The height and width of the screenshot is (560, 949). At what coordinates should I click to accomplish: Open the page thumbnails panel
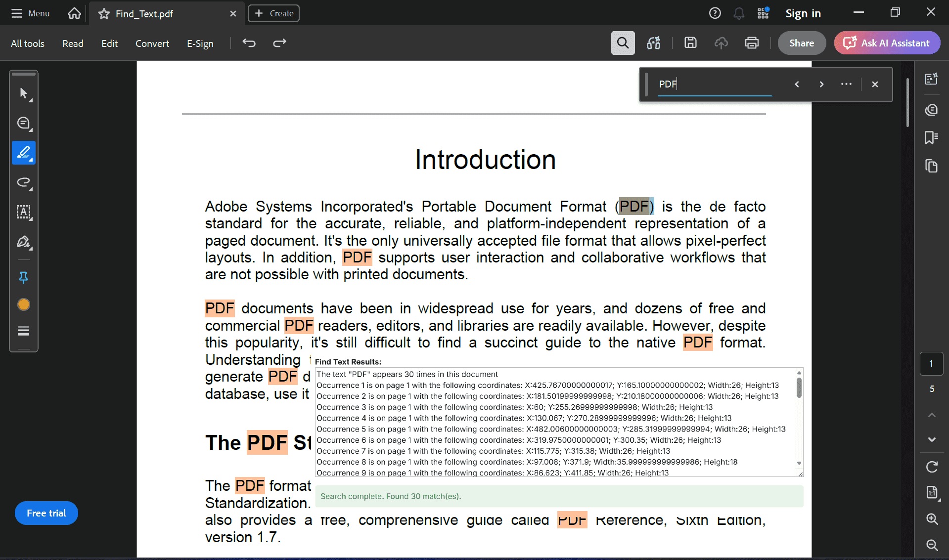point(932,166)
